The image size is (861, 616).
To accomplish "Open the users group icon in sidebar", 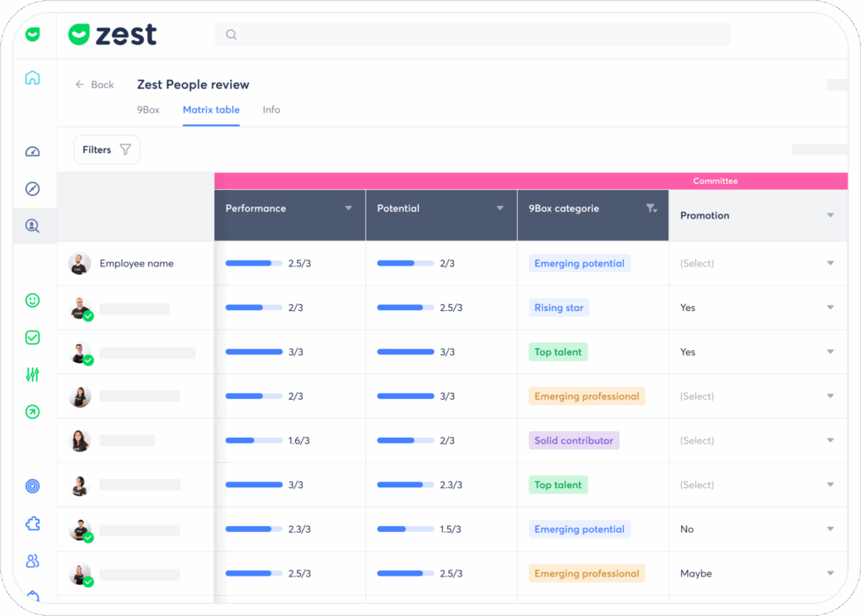I will pyautogui.click(x=33, y=561).
